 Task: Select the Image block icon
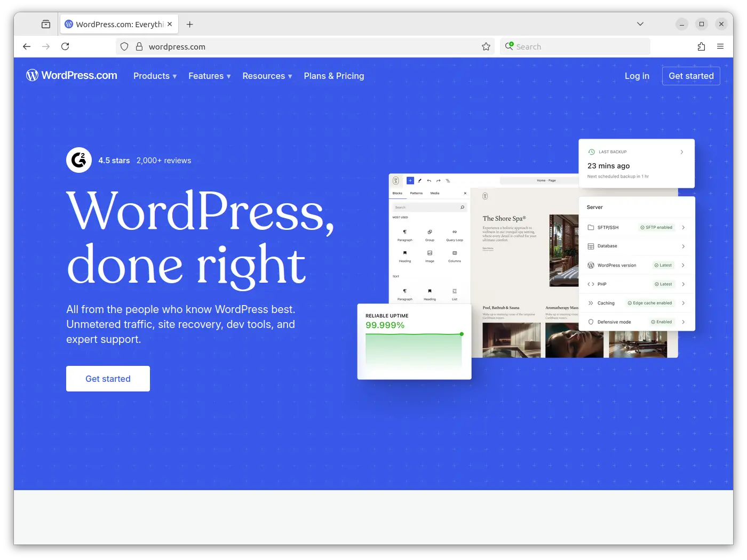pos(430,253)
